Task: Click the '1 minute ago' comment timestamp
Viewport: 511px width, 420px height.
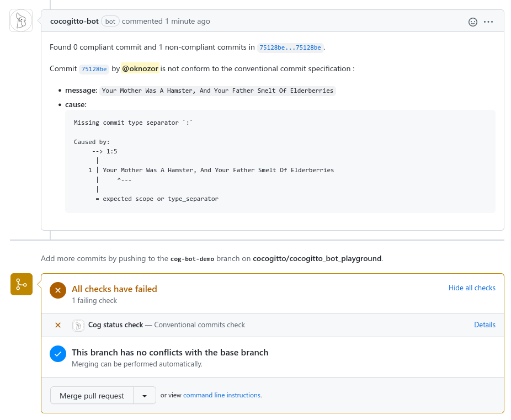Action: (188, 22)
